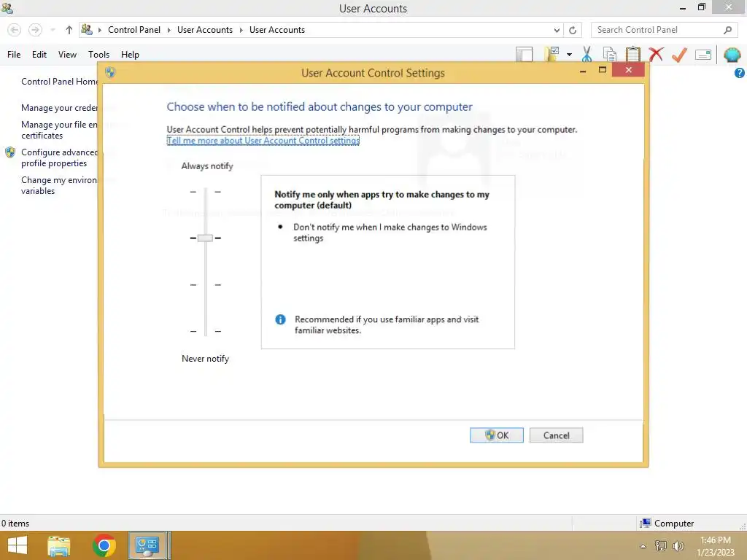Refresh the address bar location

(573, 30)
